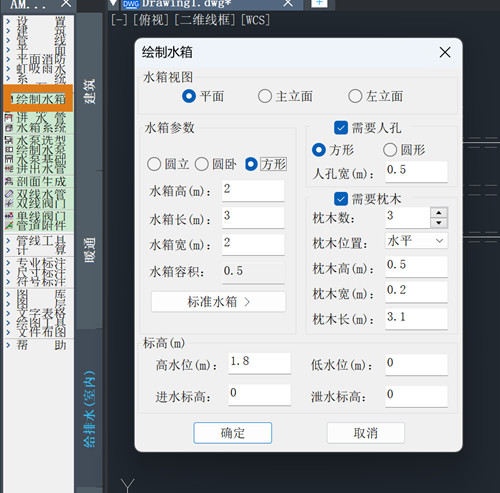Click 水箱宽(m) input field
This screenshot has width=500, height=493.
253,244
